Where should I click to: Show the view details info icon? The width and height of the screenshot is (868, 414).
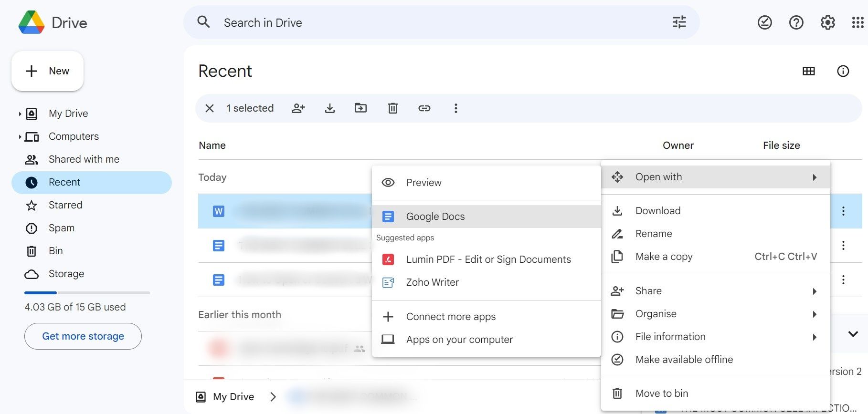click(843, 71)
